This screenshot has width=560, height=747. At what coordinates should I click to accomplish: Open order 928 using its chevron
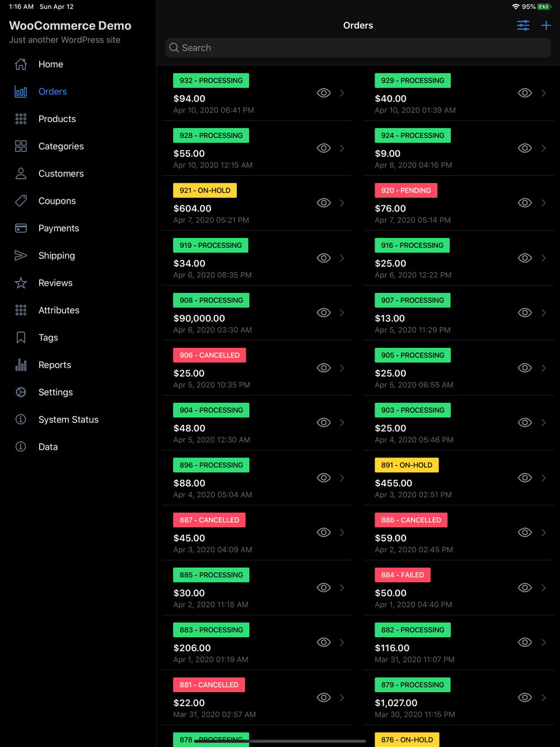pos(342,148)
